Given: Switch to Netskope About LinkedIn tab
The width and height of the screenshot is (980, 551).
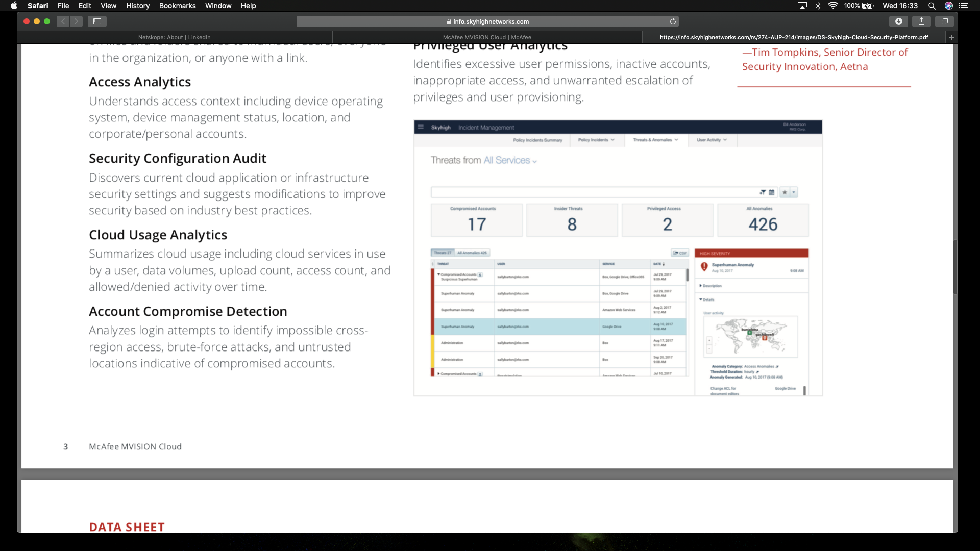Looking at the screenshot, I should point(174,37).
